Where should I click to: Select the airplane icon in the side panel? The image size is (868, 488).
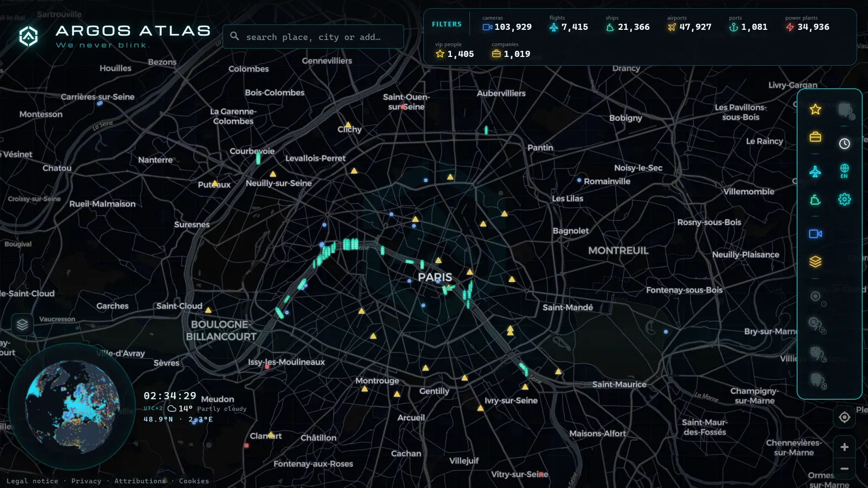815,172
